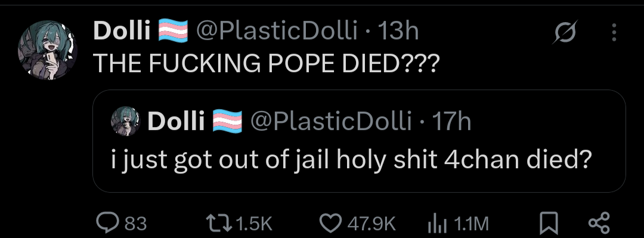The width and height of the screenshot is (644, 238).
Task: Open the three-dot more options menu
Action: pyautogui.click(x=614, y=32)
